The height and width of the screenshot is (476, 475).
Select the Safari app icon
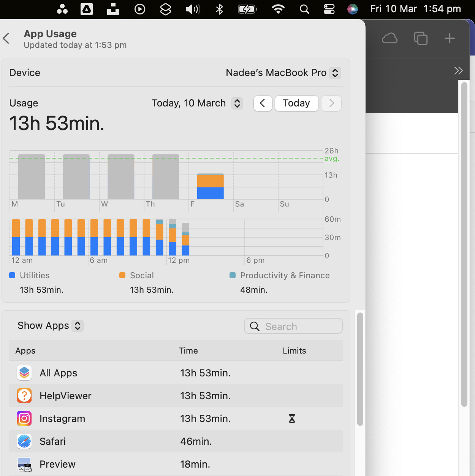(x=24, y=441)
